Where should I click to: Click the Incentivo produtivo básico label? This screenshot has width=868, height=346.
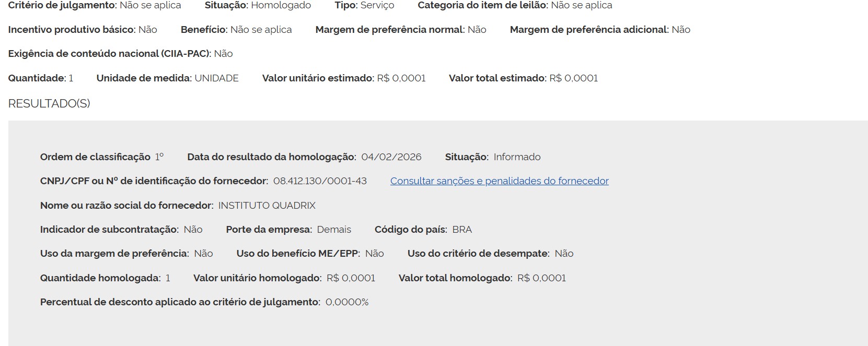72,30
